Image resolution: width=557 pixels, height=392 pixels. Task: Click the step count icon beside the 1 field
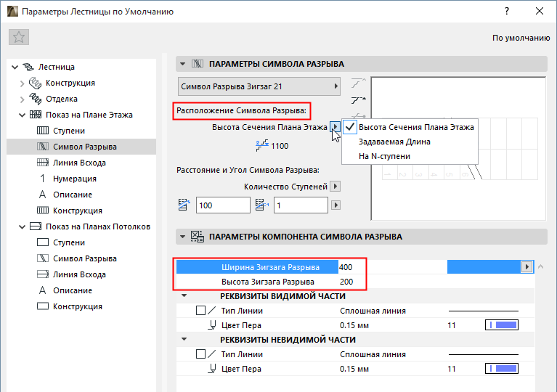[x=262, y=205]
